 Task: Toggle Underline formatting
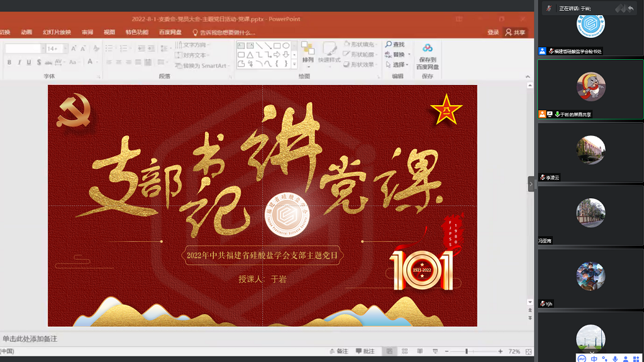click(x=29, y=62)
